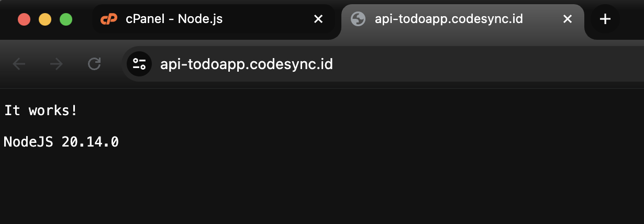Maximize the window using the green button

[65, 19]
